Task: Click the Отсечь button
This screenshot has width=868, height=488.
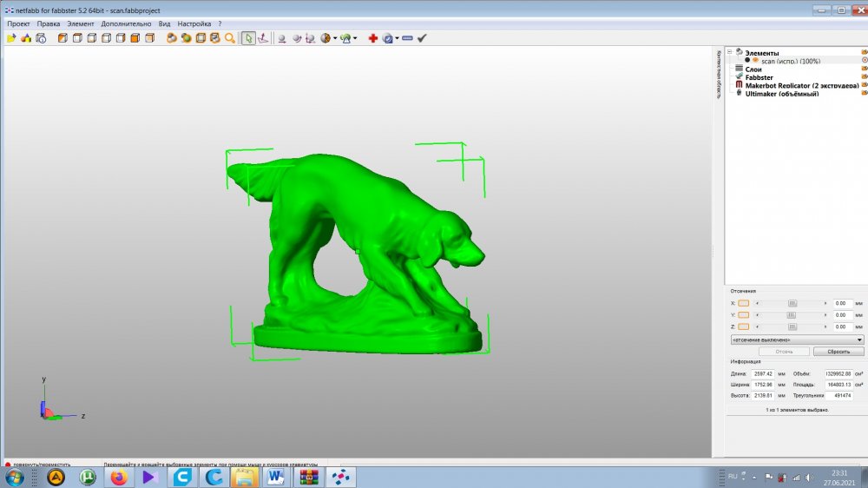Action: coord(784,352)
